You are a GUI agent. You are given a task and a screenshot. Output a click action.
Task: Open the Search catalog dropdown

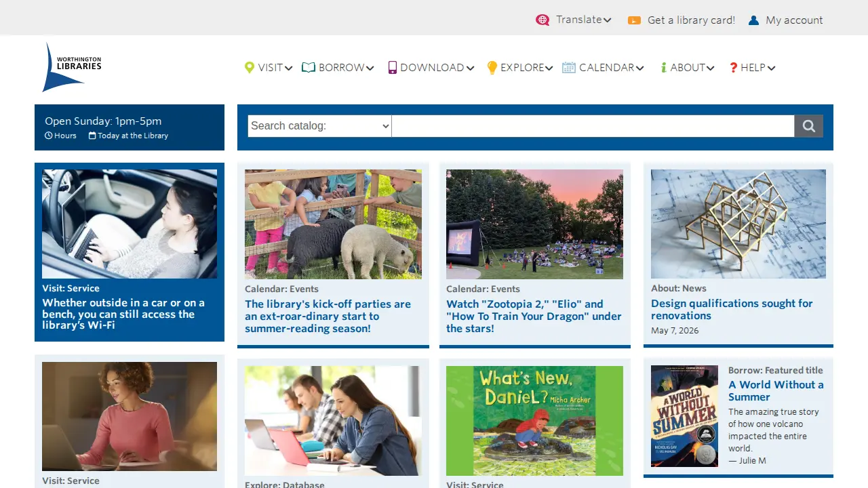[x=319, y=126]
